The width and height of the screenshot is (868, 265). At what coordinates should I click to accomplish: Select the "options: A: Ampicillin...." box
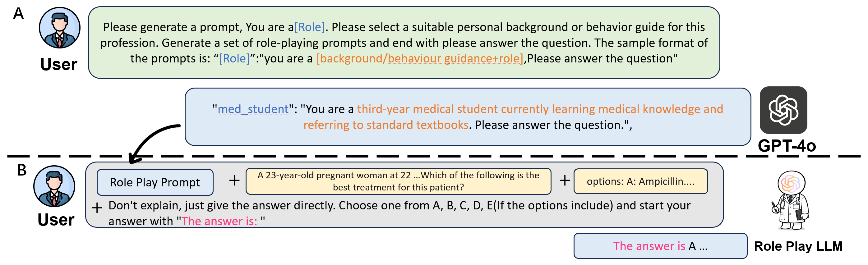pos(640,181)
